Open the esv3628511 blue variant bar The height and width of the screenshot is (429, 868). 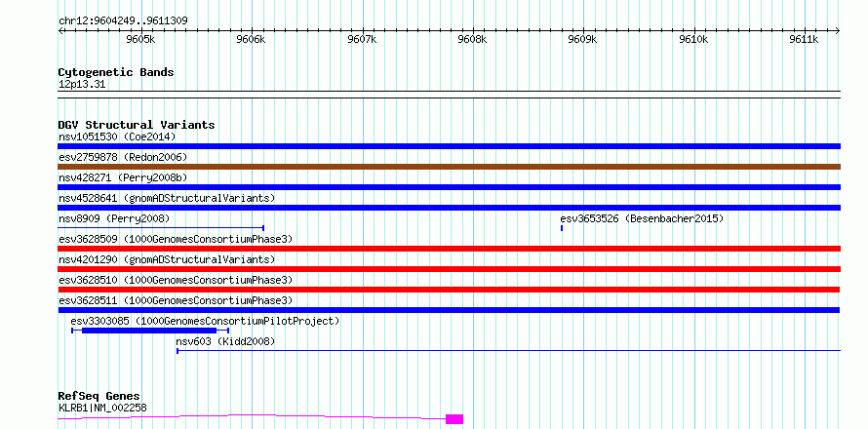pos(449,310)
